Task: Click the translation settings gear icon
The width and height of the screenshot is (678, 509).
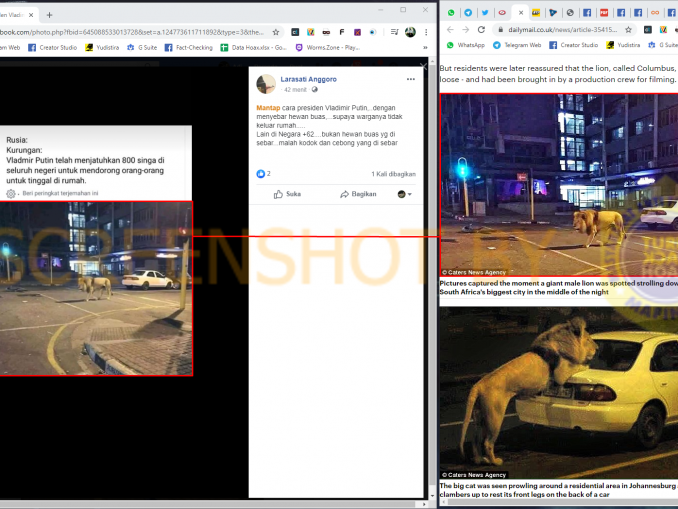Action: (x=11, y=193)
